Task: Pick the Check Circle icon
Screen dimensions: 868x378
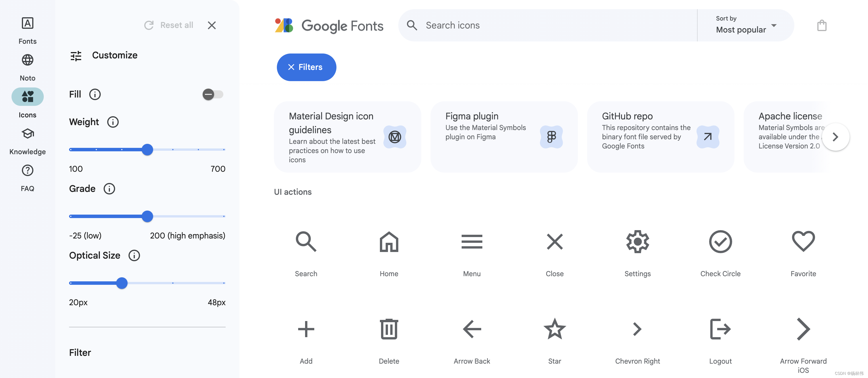Action: (720, 242)
